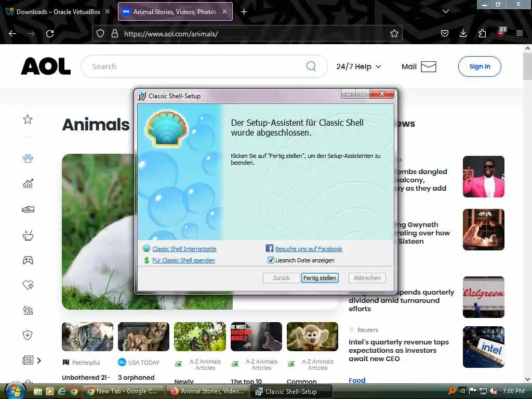This screenshot has height=399, width=532.
Task: Click the taskbar clock 7:00 PM
Action: pos(514,391)
